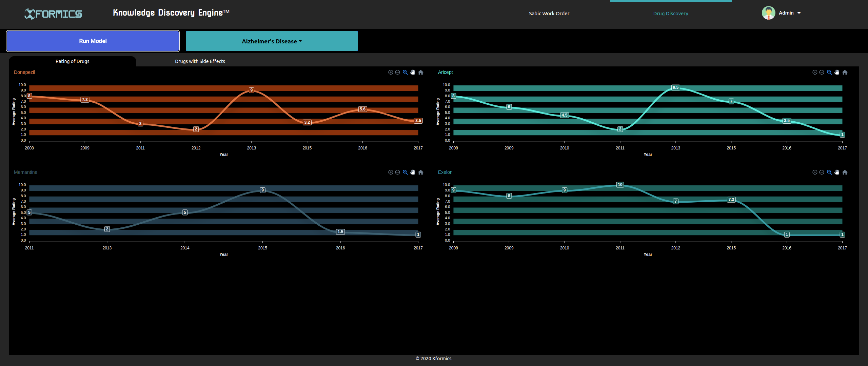The image size is (868, 366).
Task: Zoom in on the Donepezil chart
Action: 391,72
